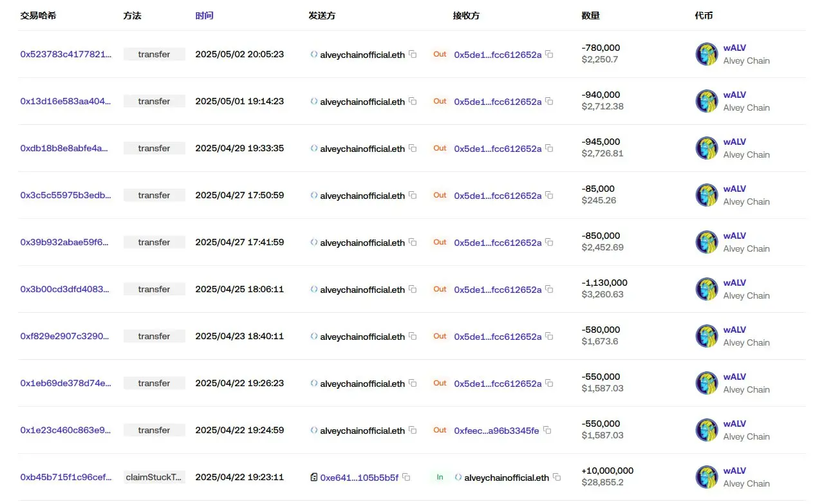
Task: Copy receiver address 0xfeec...a96b3345fe
Action: 547,431
